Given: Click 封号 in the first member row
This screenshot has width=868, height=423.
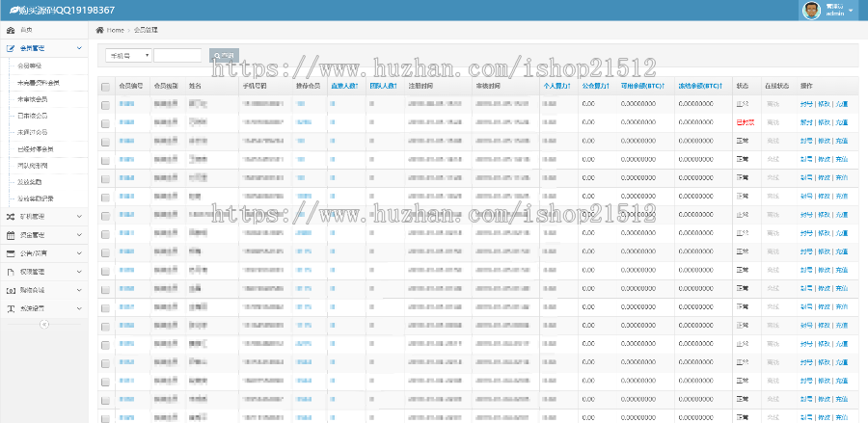Looking at the screenshot, I should coord(806,104).
